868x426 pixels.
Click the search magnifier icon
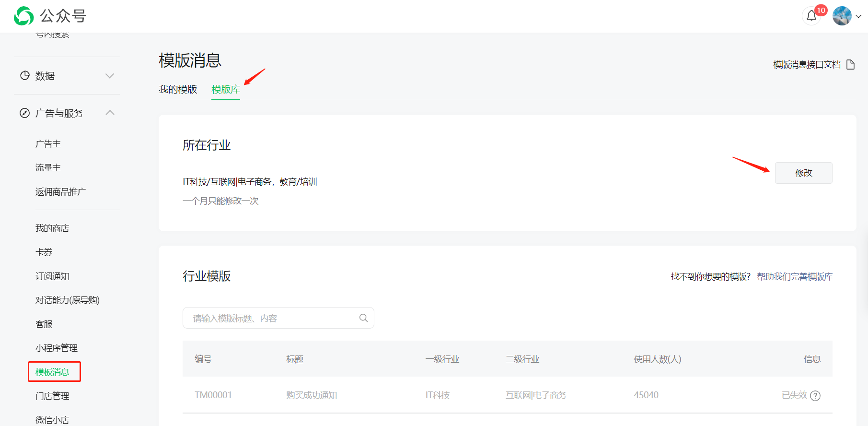[x=363, y=318]
